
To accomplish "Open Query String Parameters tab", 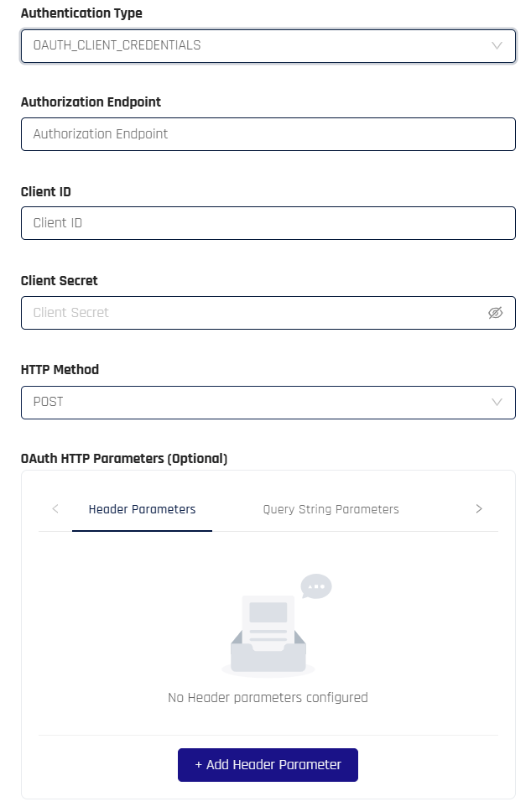I will [331, 509].
